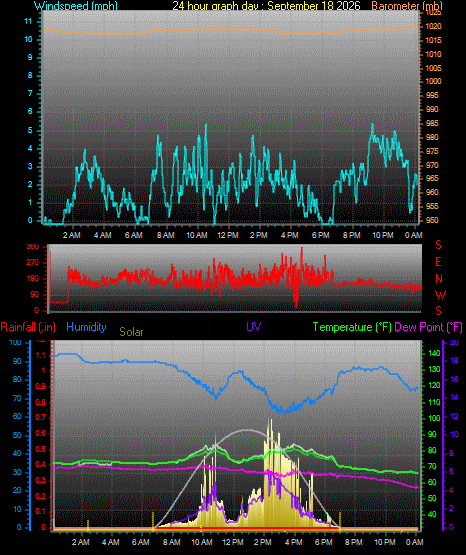Screen dimensions: 466x555
Task: Click the red N compass direction letter
Action: click(x=439, y=279)
